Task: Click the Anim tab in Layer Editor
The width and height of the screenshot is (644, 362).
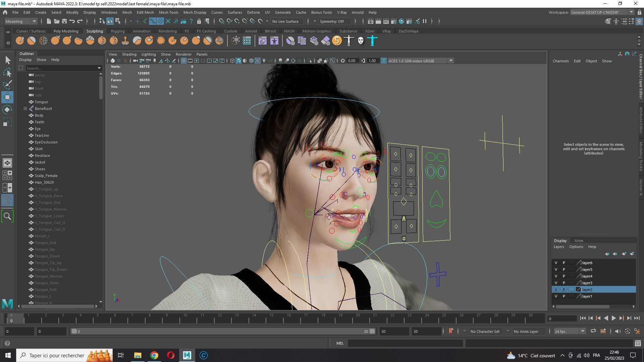Action: pos(579,241)
